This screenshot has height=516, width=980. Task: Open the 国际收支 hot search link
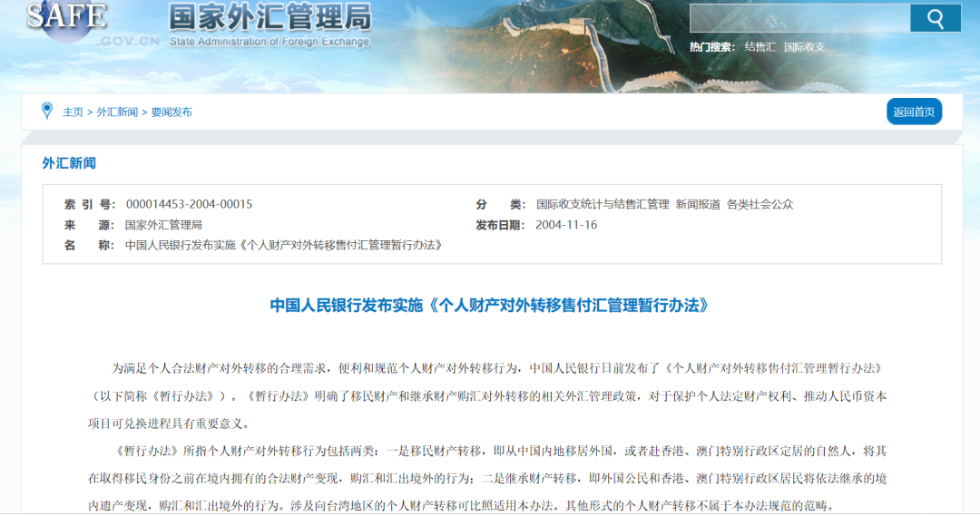(804, 47)
